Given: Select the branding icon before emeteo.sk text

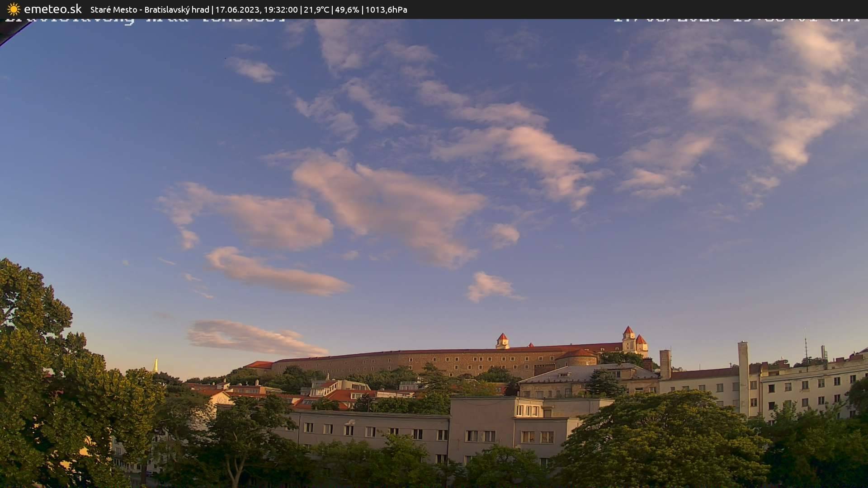Looking at the screenshot, I should pyautogui.click(x=14, y=9).
